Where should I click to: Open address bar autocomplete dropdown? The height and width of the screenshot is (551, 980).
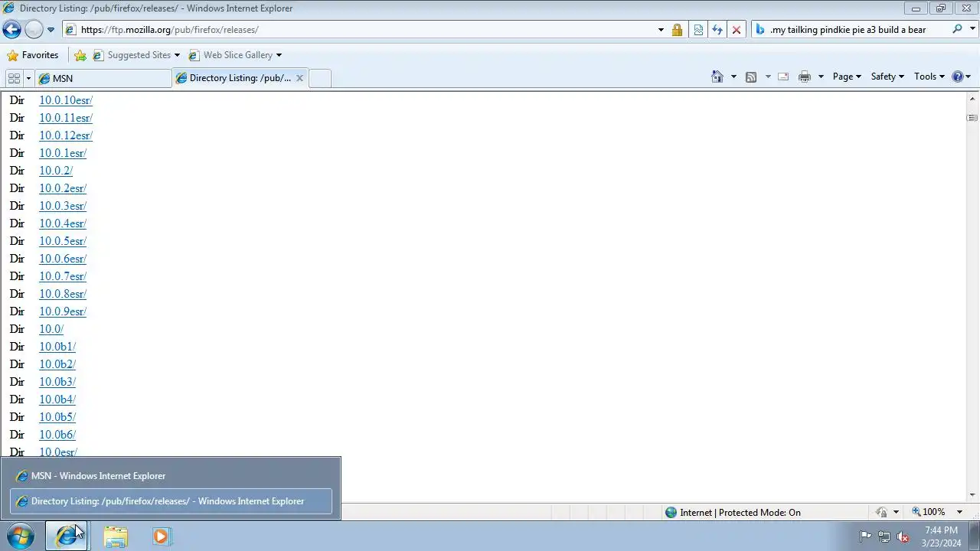pyautogui.click(x=661, y=30)
